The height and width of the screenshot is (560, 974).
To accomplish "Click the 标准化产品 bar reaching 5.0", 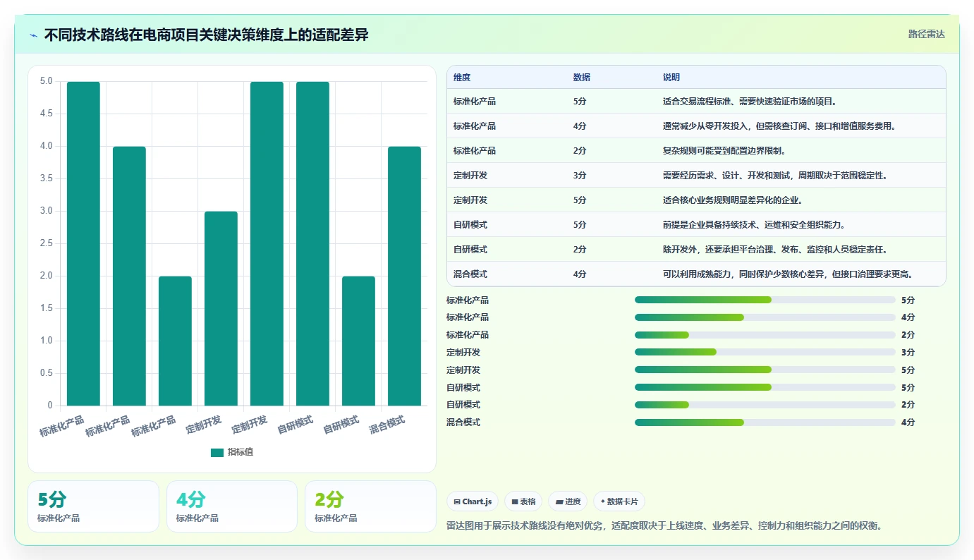I will [x=83, y=243].
